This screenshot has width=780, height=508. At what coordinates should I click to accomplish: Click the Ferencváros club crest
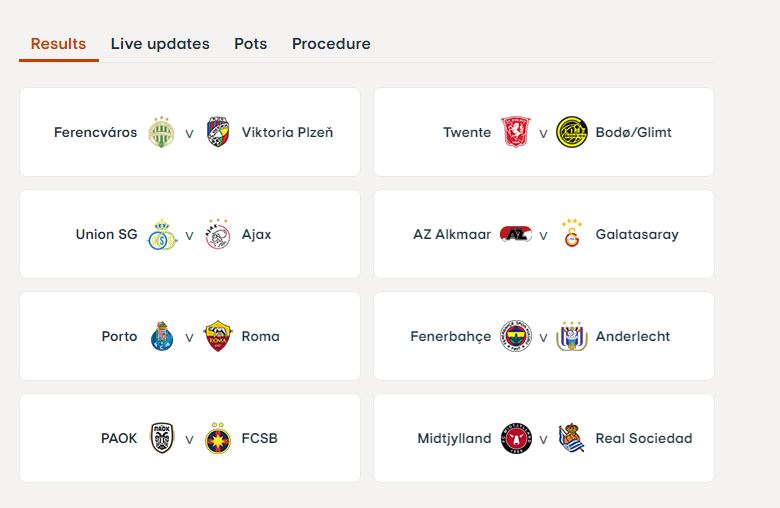[162, 133]
